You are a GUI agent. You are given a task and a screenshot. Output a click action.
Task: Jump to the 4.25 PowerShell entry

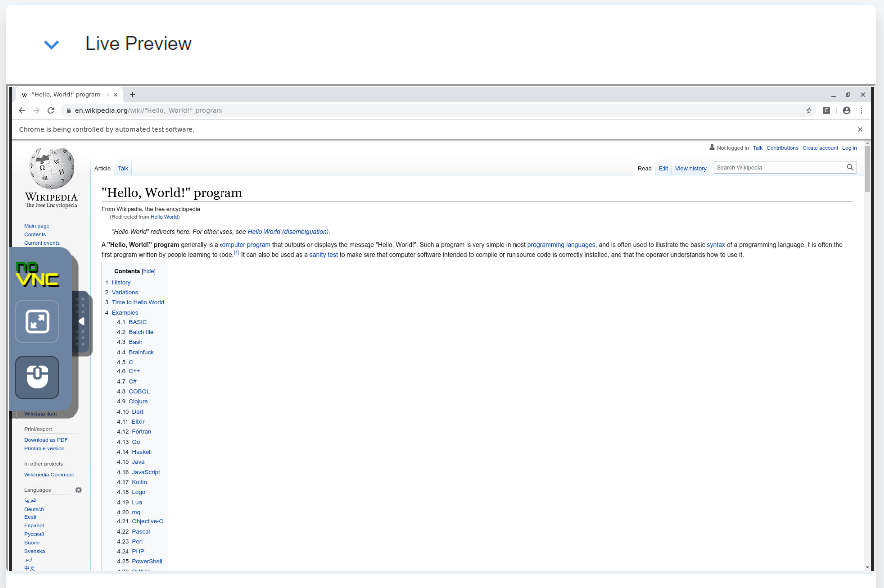[147, 561]
